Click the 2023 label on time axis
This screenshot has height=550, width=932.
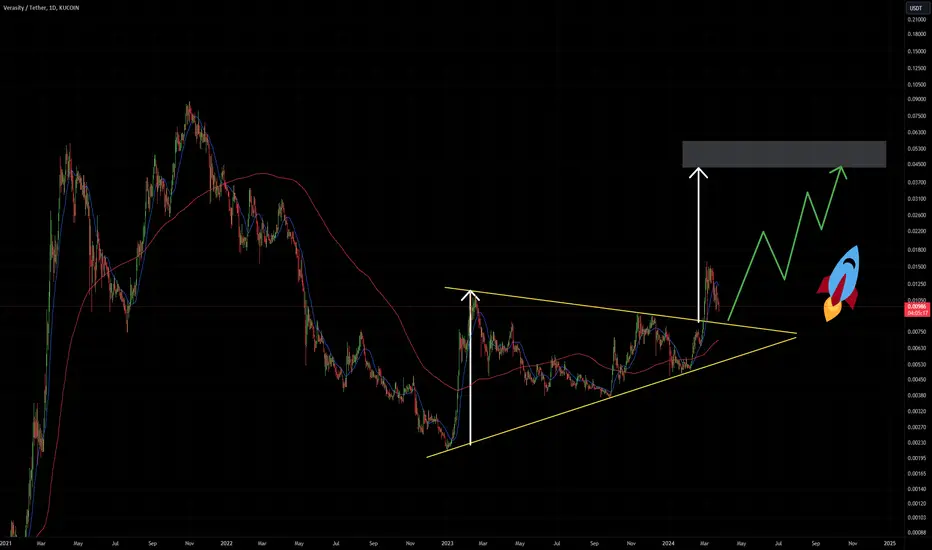pos(448,543)
